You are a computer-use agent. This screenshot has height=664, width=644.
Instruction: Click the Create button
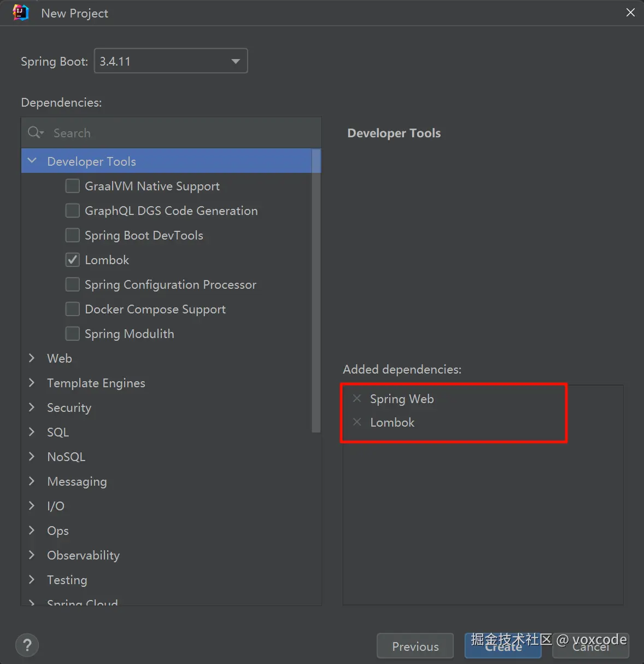point(503,646)
